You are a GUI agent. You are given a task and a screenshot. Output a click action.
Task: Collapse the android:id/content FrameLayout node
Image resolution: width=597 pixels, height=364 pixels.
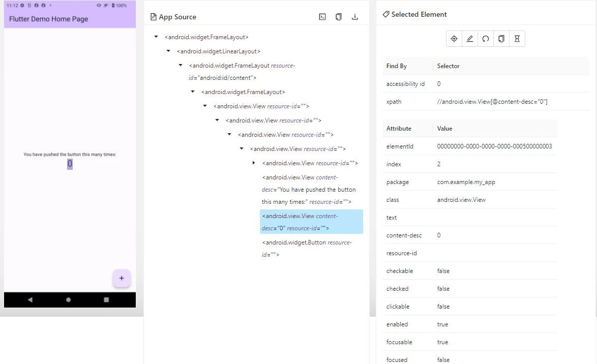click(181, 66)
